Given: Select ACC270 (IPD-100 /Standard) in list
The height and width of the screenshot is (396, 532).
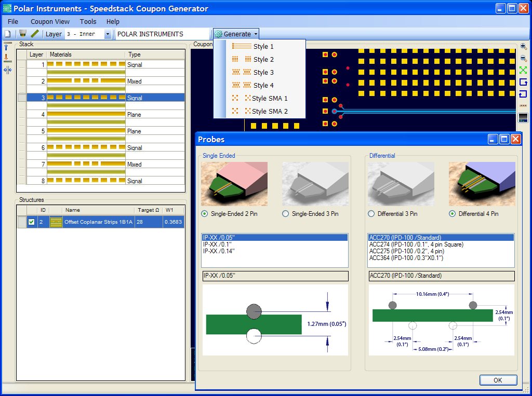Looking at the screenshot, I should (441, 237).
